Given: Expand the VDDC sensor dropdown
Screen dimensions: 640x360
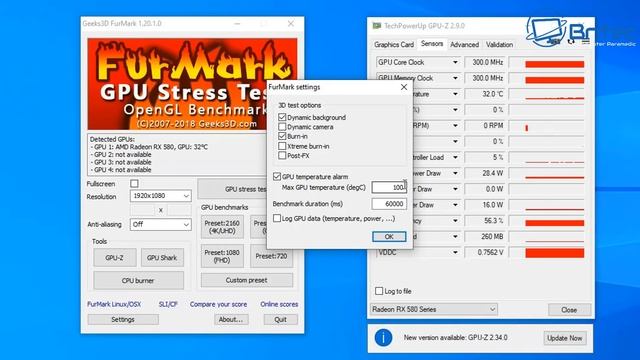Looking at the screenshot, I should coord(455,252).
